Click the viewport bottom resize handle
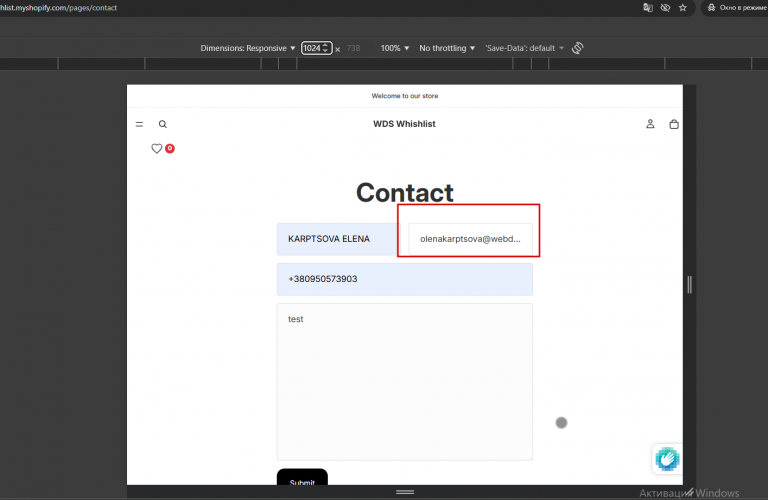 [x=405, y=492]
